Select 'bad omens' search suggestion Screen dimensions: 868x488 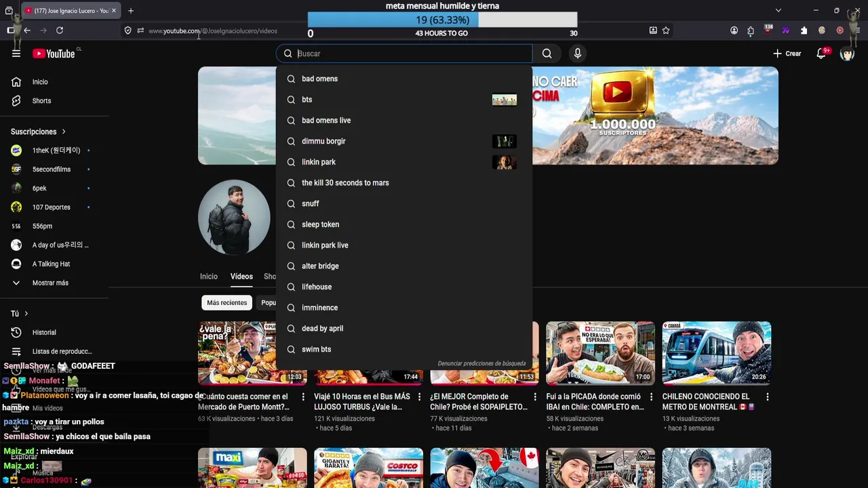point(404,79)
